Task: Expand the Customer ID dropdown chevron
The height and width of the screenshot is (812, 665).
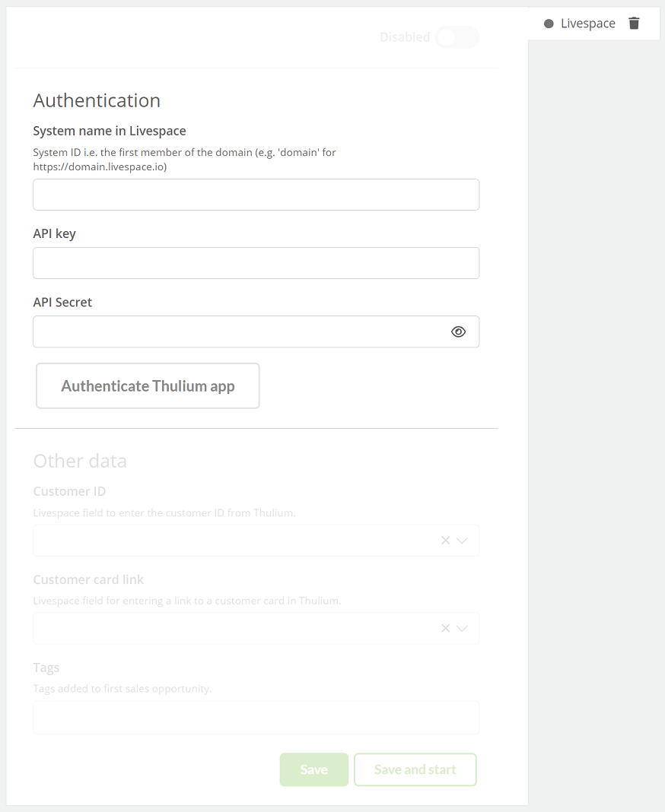Action: point(462,540)
